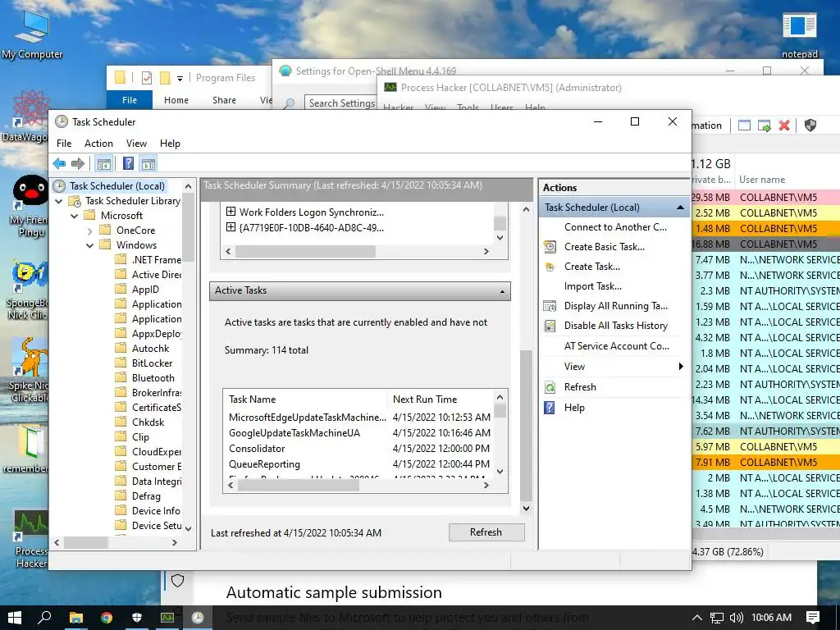Expand the OneCore tree node

90,231
